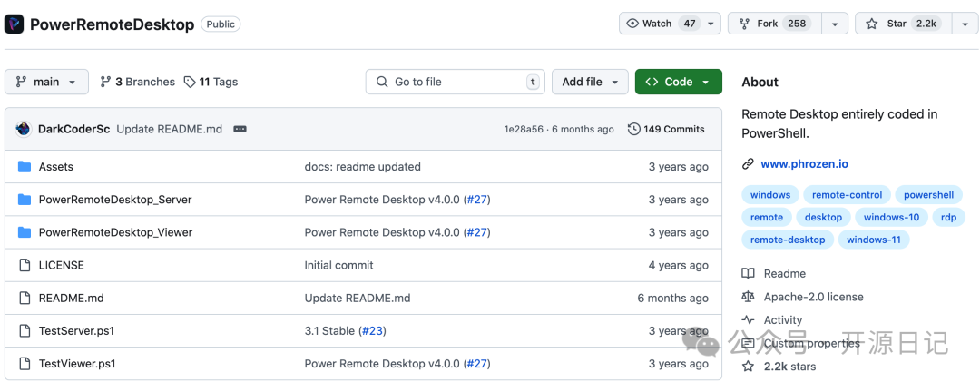This screenshot has height=382, width=980.
Task: Click the branches icon beside 3 Branches
Action: (x=106, y=82)
